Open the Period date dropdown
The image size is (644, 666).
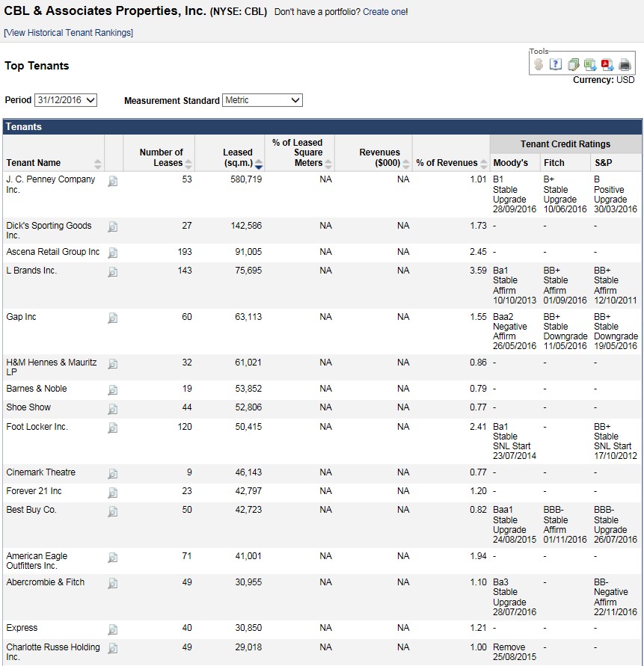(x=66, y=100)
